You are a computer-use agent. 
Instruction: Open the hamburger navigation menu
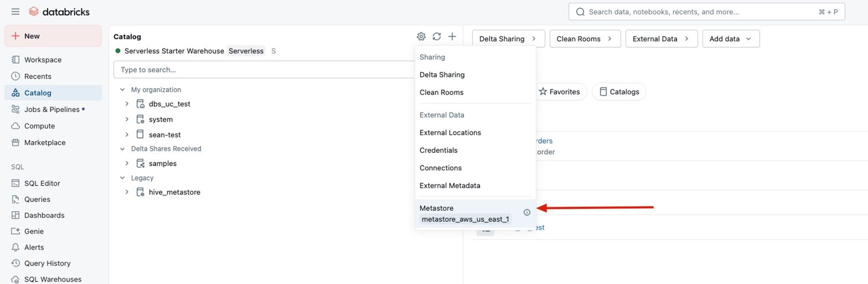coord(15,12)
